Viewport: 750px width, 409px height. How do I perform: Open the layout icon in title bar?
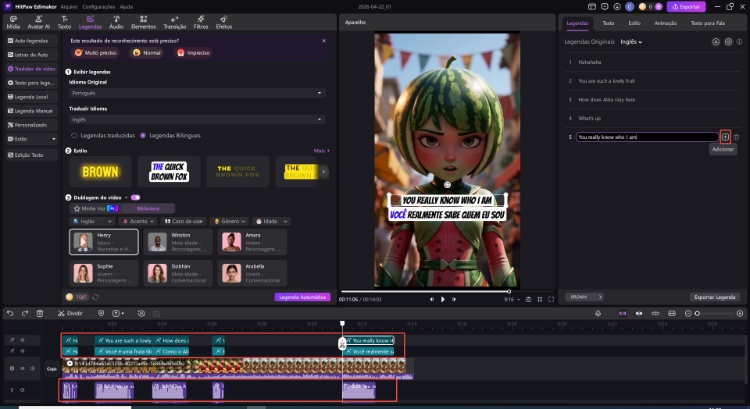592,7
